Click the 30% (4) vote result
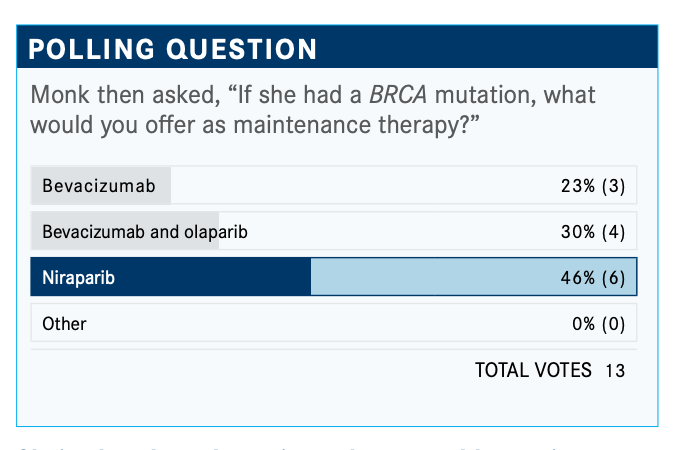This screenshot has width=678, height=450. coord(593,232)
